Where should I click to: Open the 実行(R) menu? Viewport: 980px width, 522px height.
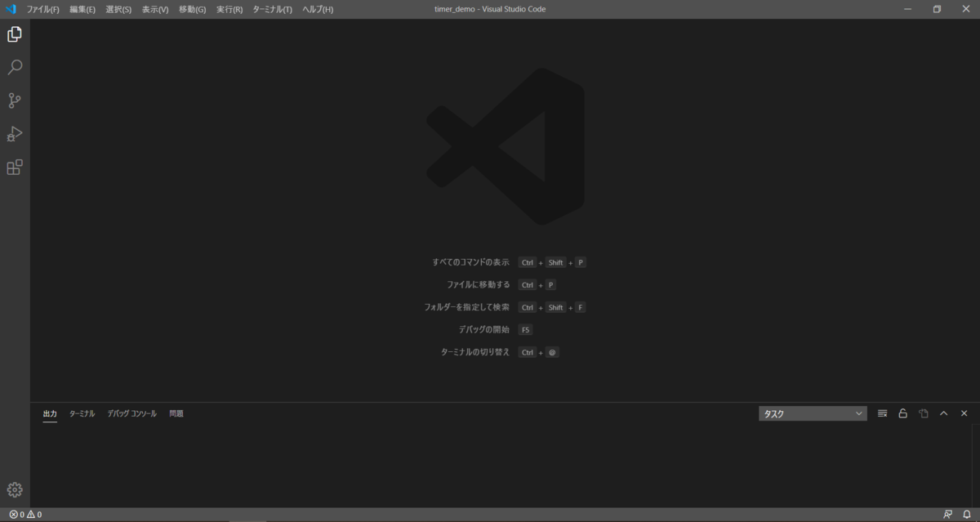pos(229,9)
